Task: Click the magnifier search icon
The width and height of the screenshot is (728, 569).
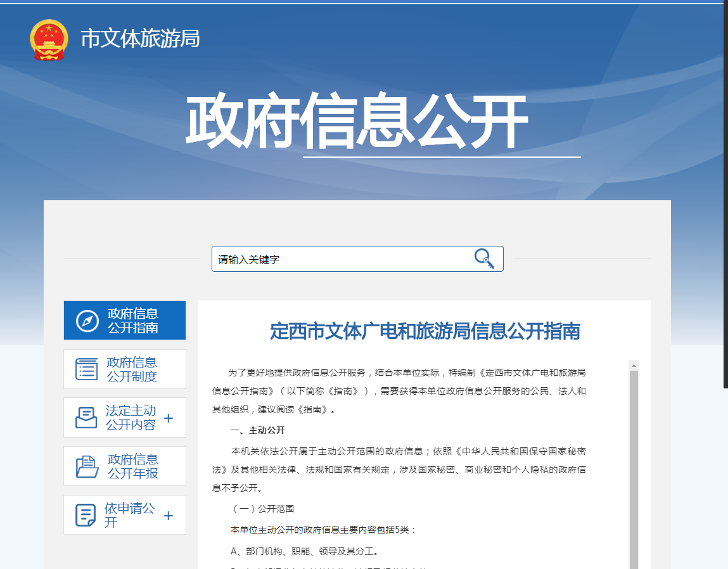Action: 484,259
